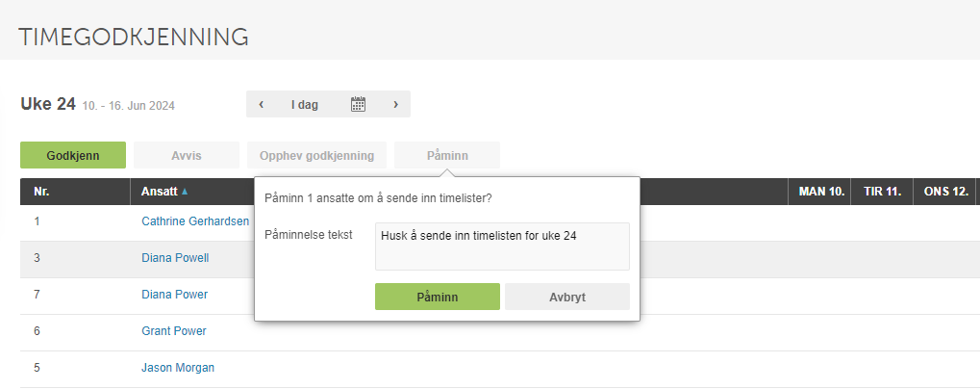Sort by the Nr. column header
This screenshot has width=980, height=389.
pyautogui.click(x=41, y=192)
